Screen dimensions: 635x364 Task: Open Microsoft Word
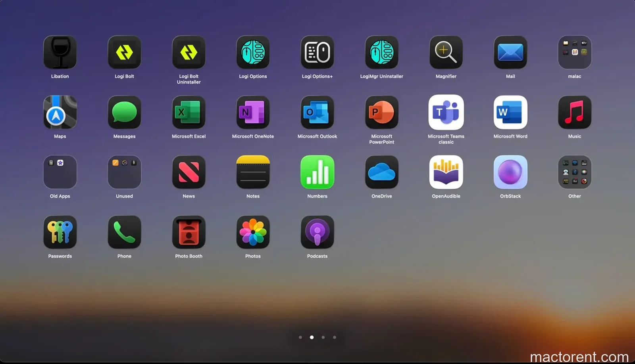tap(510, 112)
